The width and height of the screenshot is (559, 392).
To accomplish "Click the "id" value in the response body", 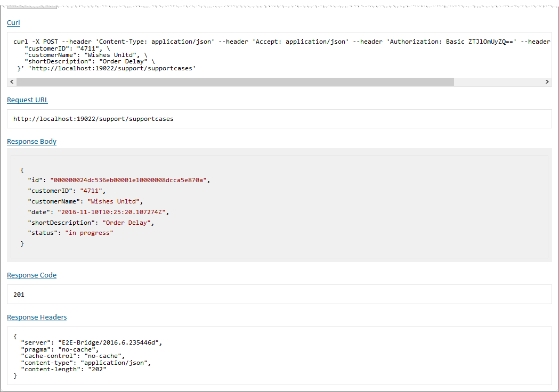I will click(x=128, y=180).
